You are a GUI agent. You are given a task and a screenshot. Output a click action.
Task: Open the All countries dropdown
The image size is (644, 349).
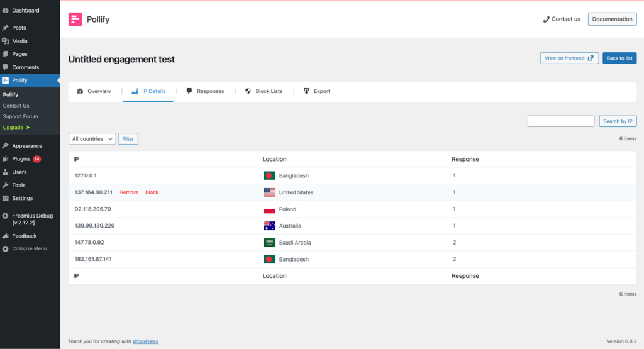click(92, 139)
